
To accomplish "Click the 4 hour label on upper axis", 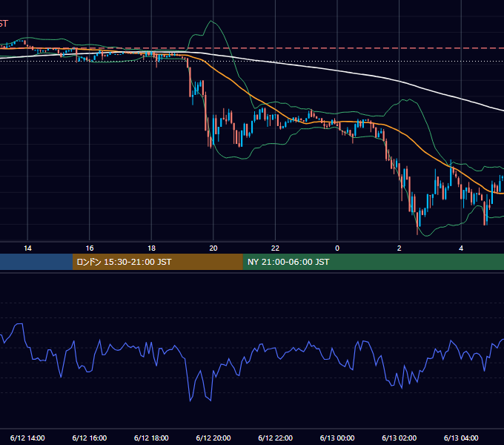I will [461, 248].
